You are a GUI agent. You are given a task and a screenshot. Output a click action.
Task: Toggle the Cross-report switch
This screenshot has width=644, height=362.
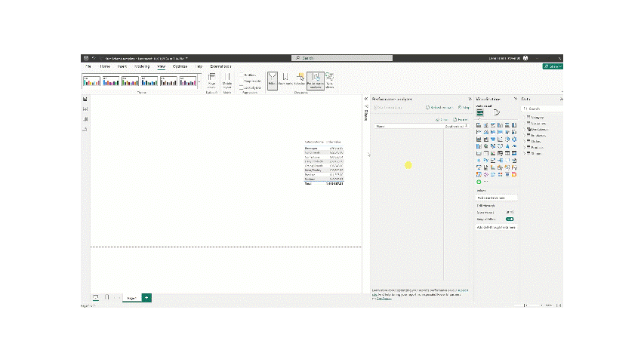click(x=510, y=212)
